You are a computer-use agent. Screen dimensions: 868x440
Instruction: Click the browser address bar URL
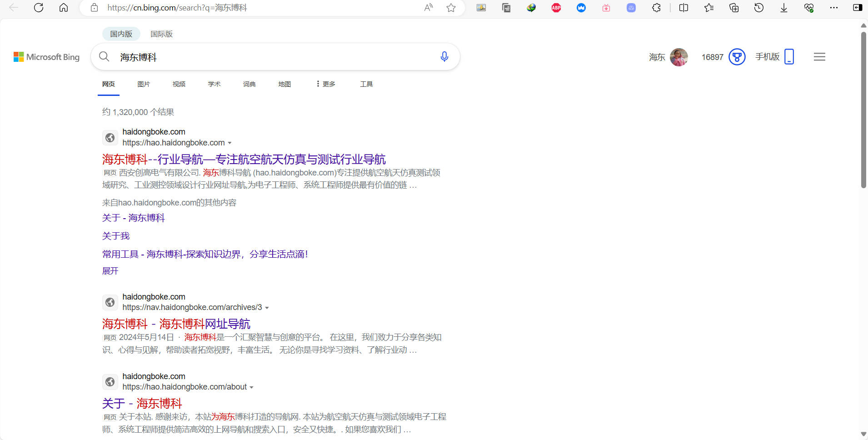[177, 8]
